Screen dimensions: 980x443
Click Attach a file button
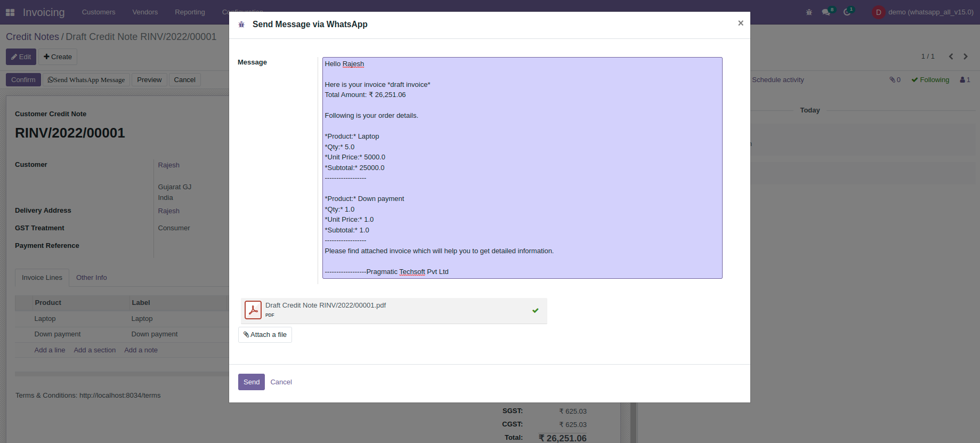coord(265,335)
